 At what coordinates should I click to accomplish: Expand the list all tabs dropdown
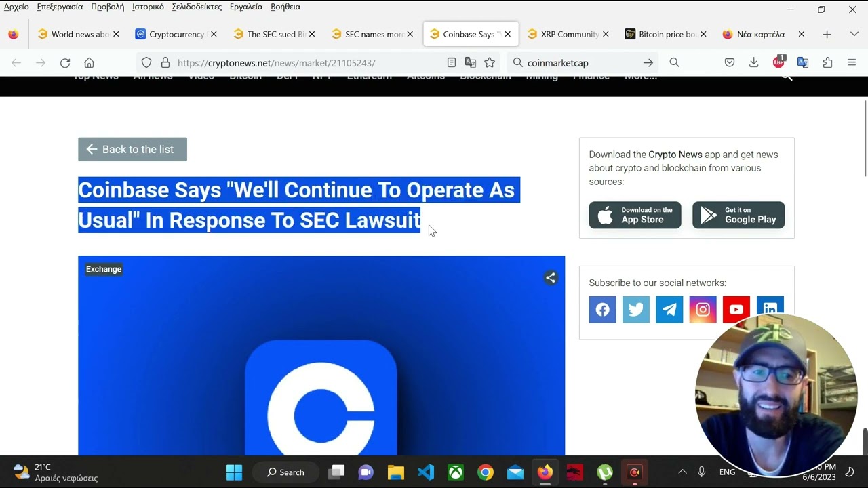854,35
